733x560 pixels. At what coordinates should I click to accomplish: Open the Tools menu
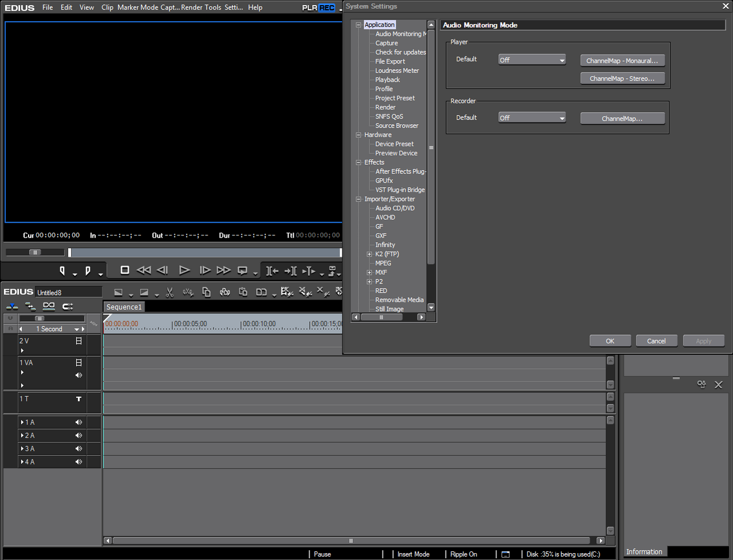[x=213, y=7]
